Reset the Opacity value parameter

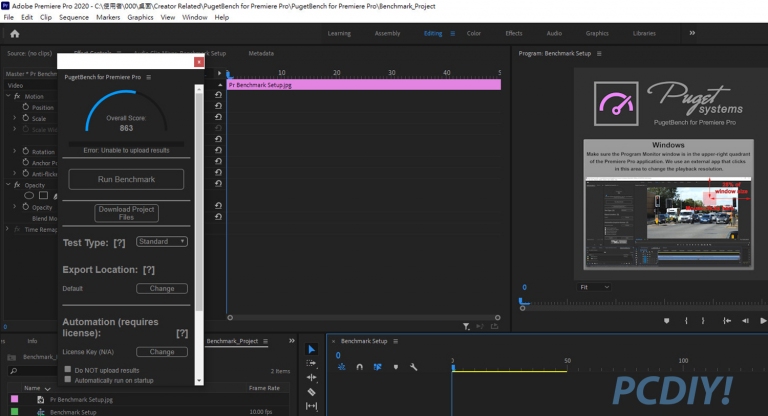pos(218,206)
